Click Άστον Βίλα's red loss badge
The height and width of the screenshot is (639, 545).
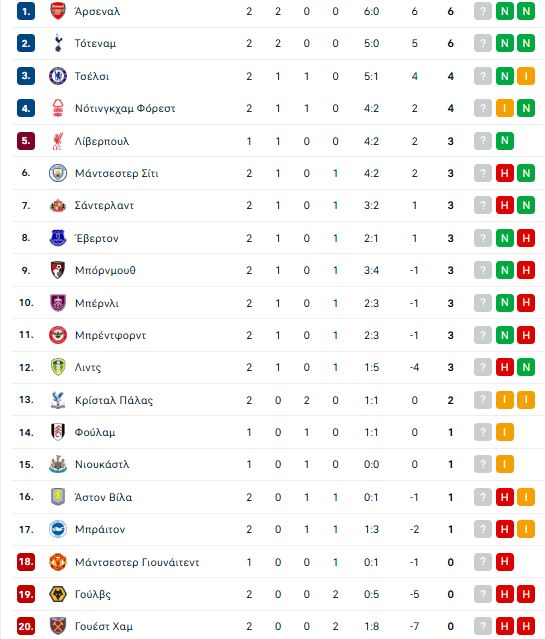coord(505,497)
